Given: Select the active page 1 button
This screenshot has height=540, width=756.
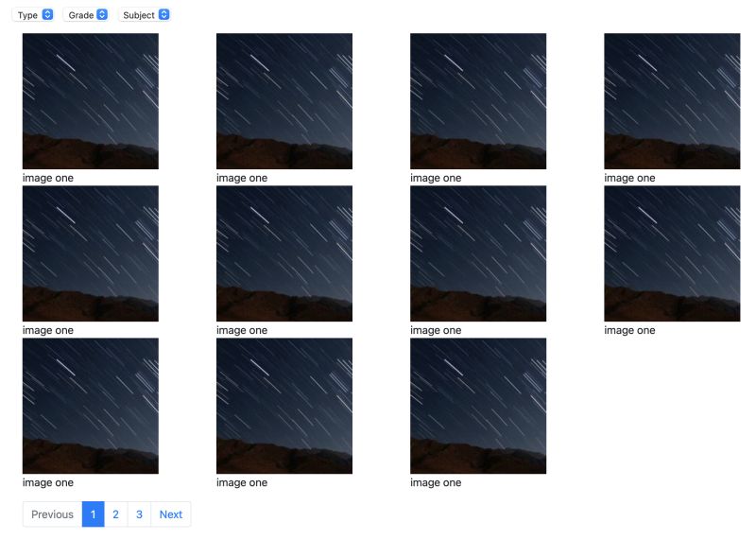Looking at the screenshot, I should click(x=93, y=514).
